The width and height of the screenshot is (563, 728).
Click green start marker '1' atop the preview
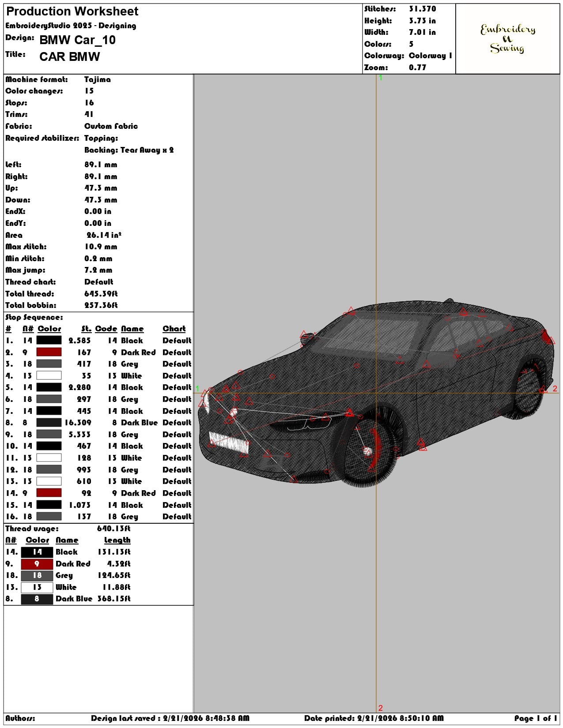point(381,78)
